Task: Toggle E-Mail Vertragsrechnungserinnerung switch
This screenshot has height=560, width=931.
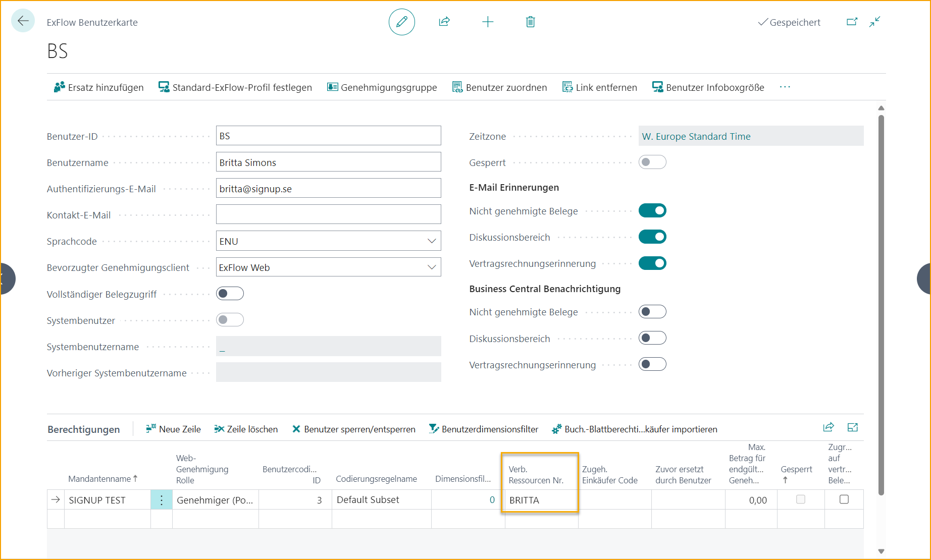Action: (652, 263)
